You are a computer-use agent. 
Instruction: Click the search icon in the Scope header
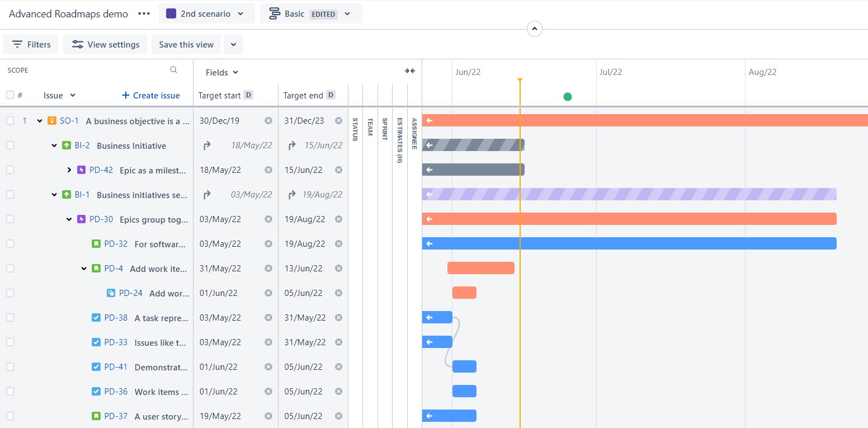pos(173,70)
